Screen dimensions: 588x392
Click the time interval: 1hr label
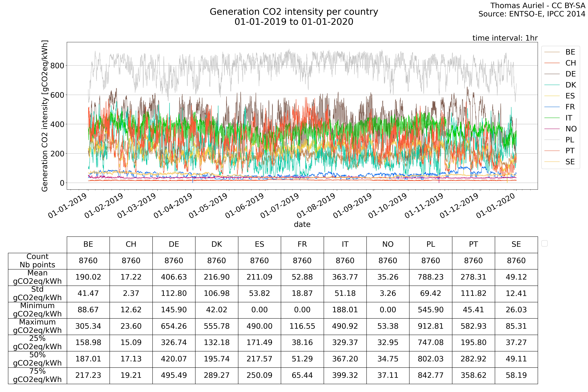(505, 38)
